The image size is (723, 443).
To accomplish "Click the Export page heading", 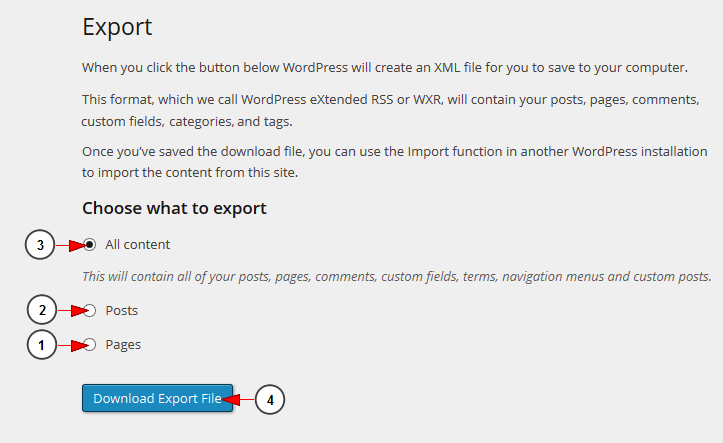I will point(117,27).
